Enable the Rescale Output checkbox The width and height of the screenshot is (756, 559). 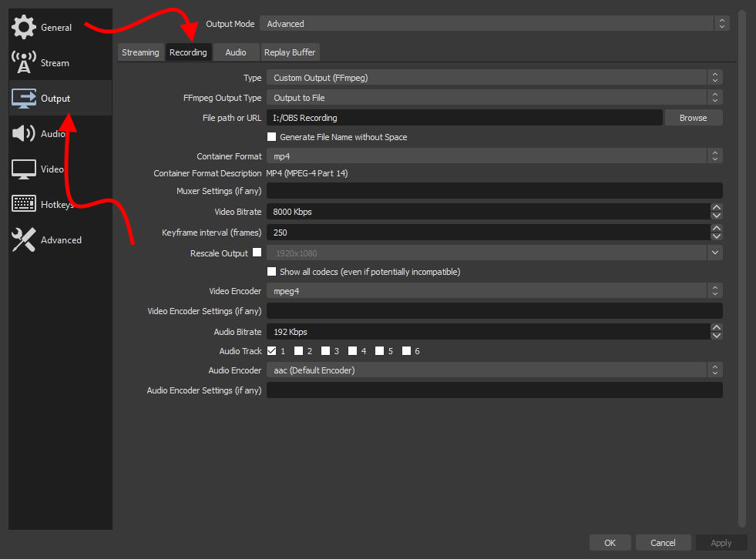[257, 253]
